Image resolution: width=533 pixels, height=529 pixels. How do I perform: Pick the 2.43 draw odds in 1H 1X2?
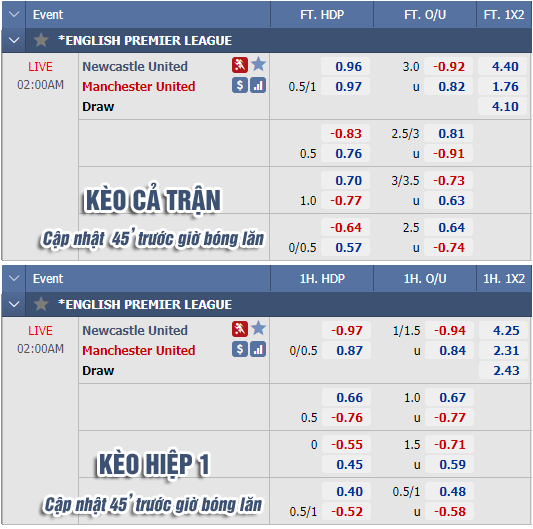[505, 371]
